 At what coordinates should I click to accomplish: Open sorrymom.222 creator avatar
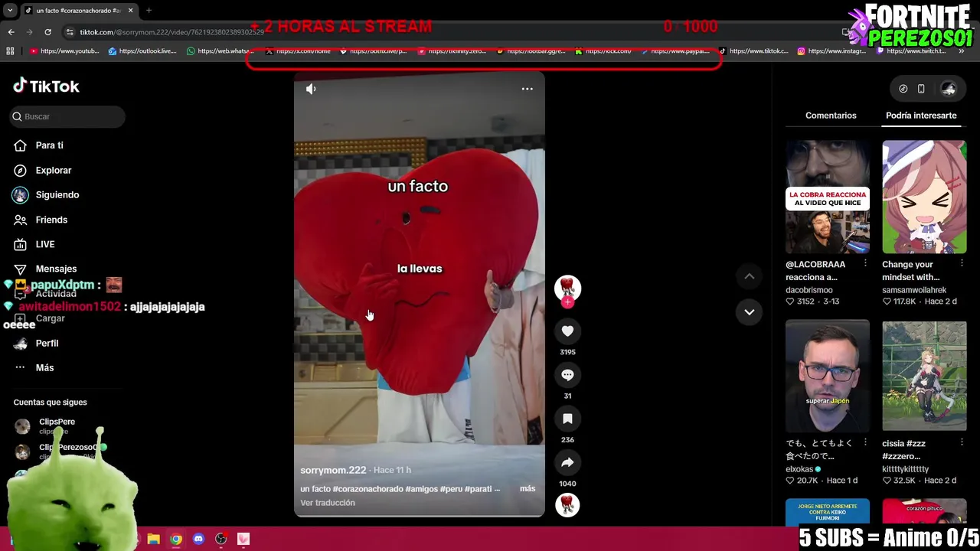[567, 287]
